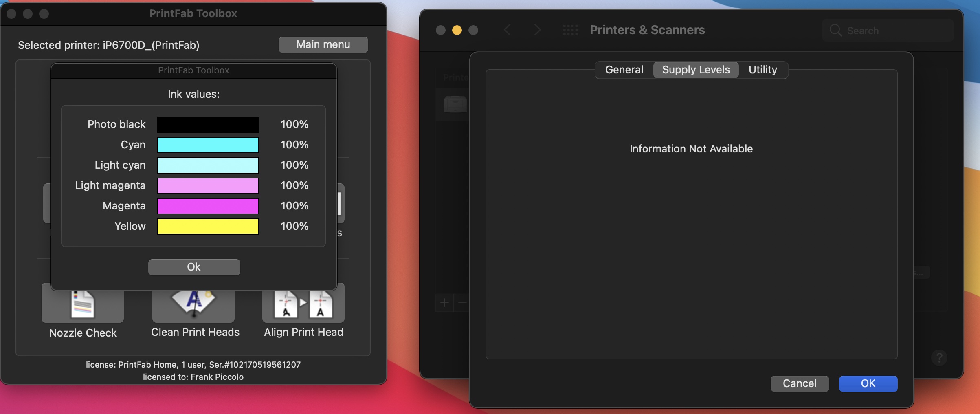980x414 pixels.
Task: Open the help question mark button
Action: (939, 358)
